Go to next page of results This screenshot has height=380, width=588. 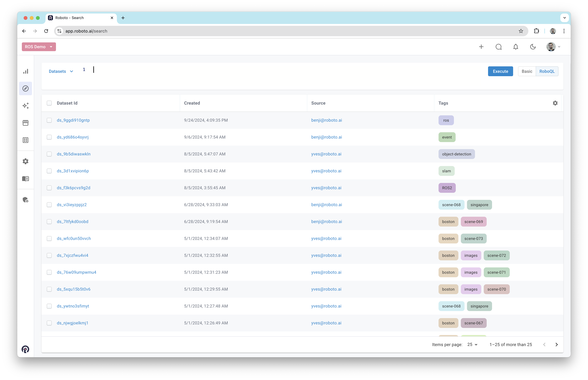[x=556, y=345]
